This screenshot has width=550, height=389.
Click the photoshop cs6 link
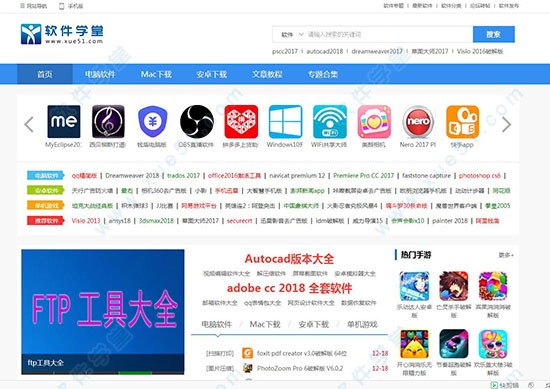point(480,175)
